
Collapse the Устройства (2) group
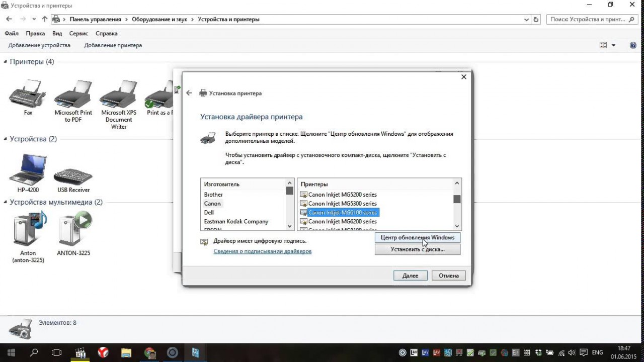tap(6, 139)
